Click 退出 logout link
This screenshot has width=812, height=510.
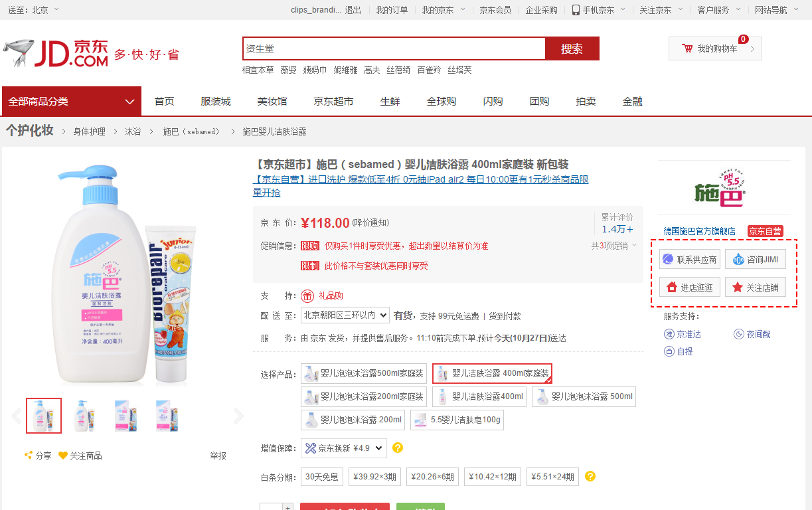click(353, 10)
